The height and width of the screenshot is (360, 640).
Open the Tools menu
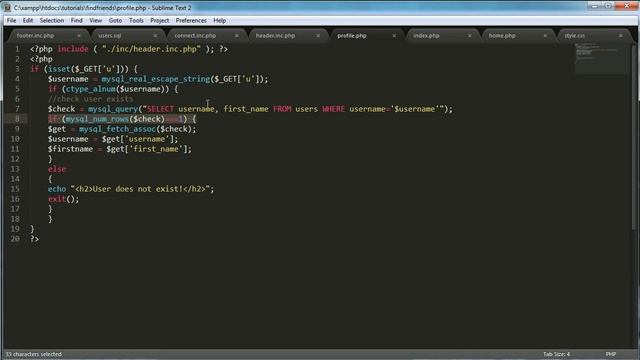coord(136,20)
